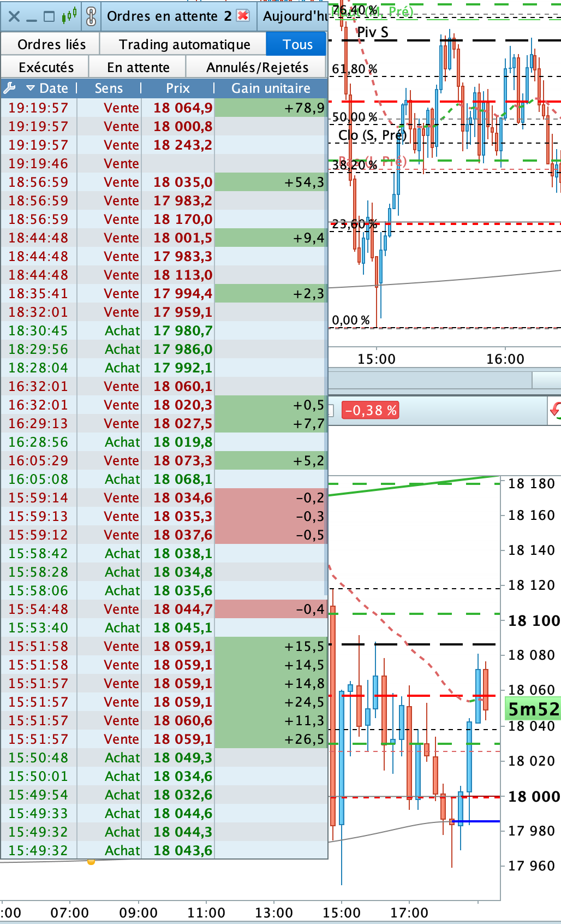Select gain cell +54,3

[271, 182]
